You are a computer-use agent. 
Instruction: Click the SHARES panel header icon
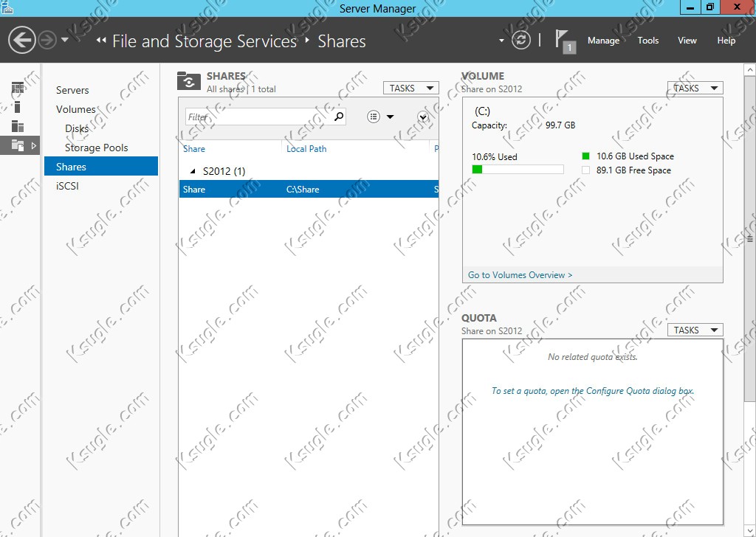[189, 81]
